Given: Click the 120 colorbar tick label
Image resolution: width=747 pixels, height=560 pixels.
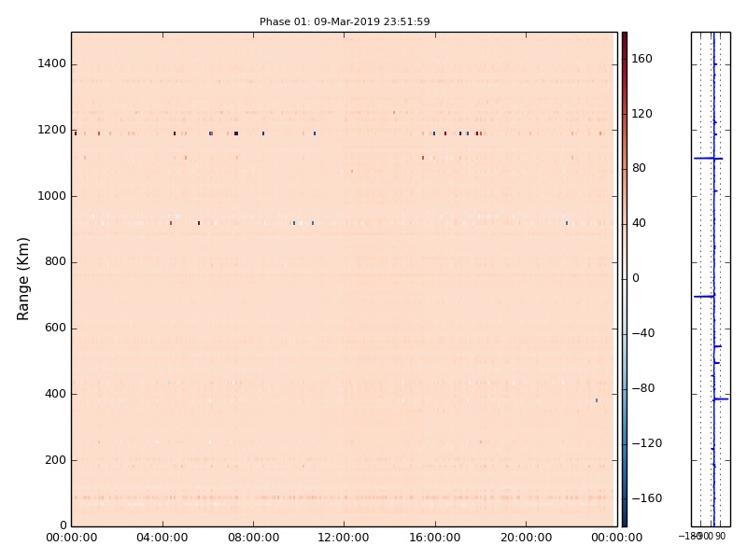Looking at the screenshot, I should tap(641, 113).
